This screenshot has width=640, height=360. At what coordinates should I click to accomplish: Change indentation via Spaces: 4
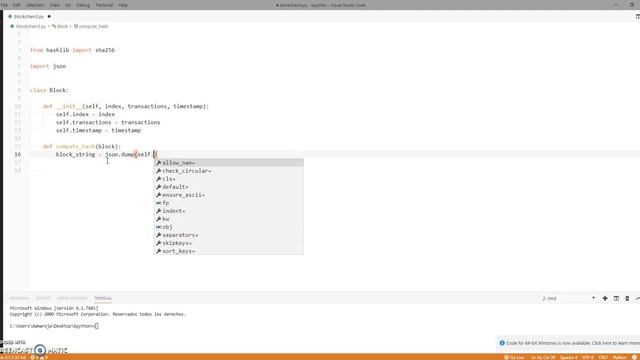(x=569, y=358)
